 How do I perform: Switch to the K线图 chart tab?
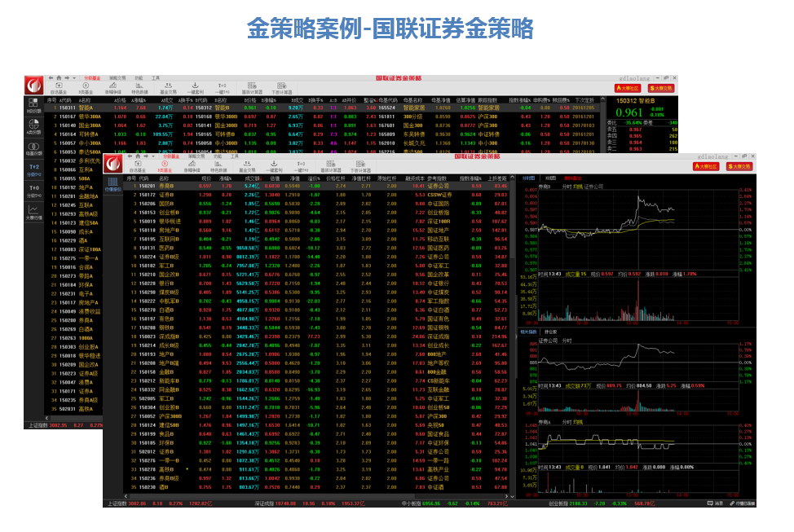(550, 178)
